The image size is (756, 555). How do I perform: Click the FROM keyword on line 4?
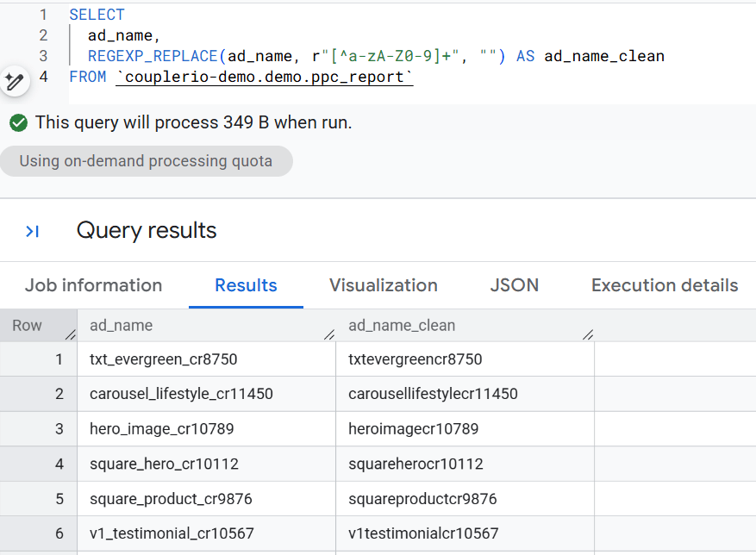coord(88,78)
